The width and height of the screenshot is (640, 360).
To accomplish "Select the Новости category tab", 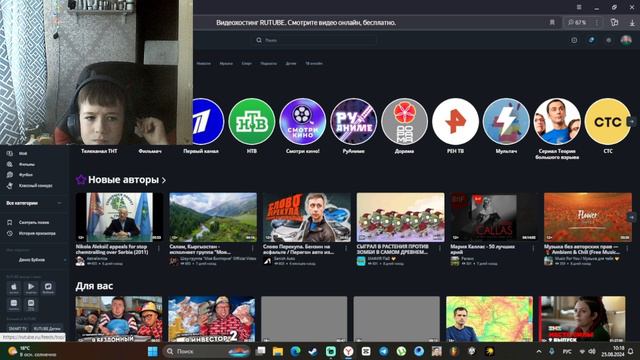I will tap(203, 63).
